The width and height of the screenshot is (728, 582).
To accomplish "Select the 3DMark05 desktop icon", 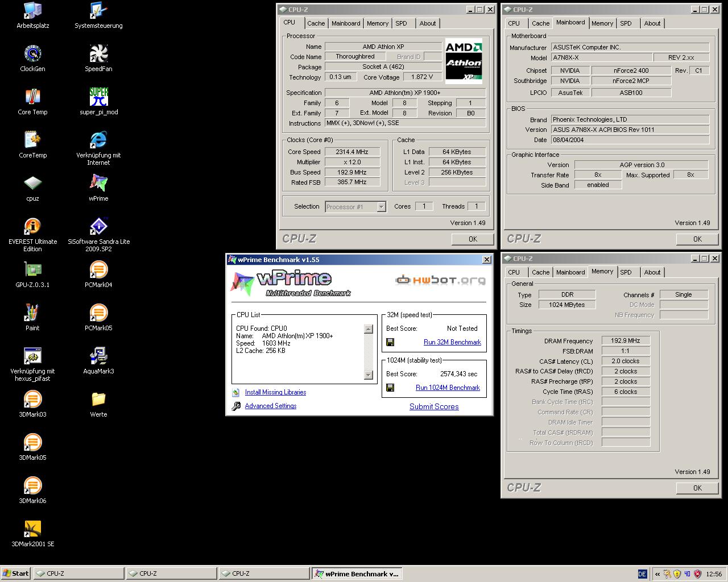I will (32, 443).
